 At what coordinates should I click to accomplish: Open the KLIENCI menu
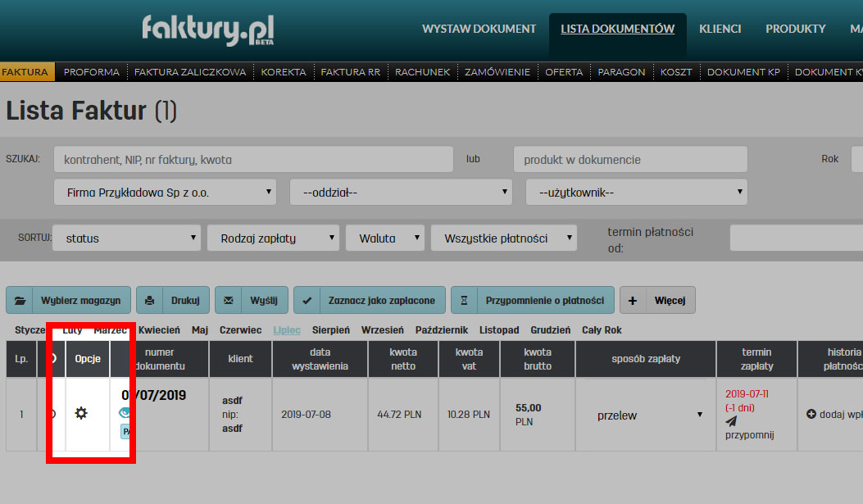point(720,29)
